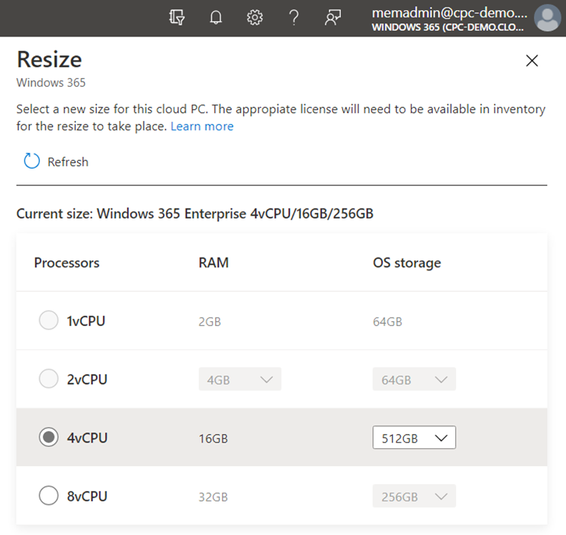Select the 8vCPU radio button
This screenshot has width=566, height=535.
click(49, 496)
